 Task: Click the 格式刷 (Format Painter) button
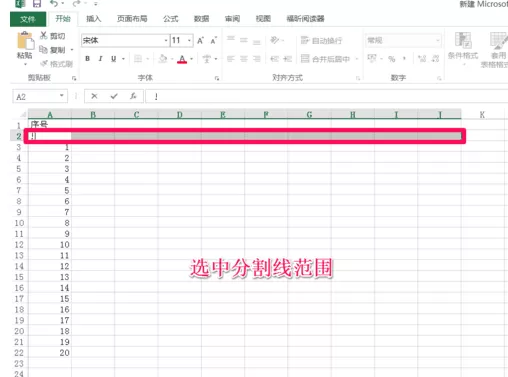tap(57, 64)
